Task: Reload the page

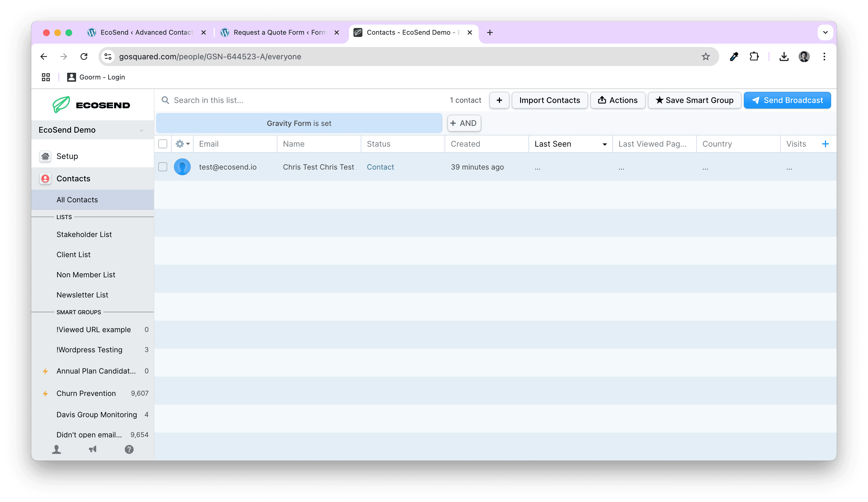Action: (x=84, y=57)
